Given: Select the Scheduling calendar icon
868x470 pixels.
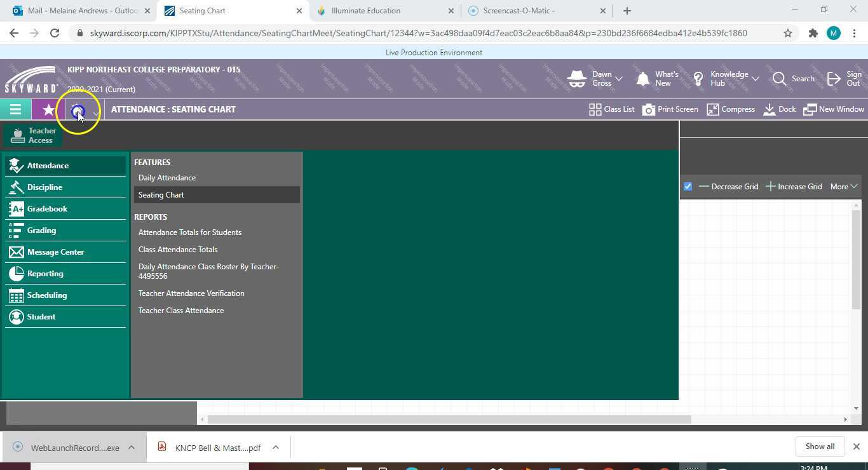Looking at the screenshot, I should pos(16,295).
